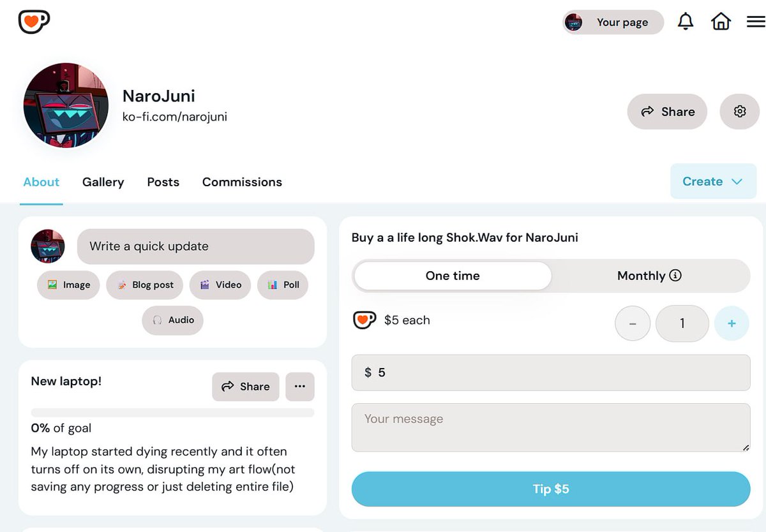This screenshot has height=532, width=766.
Task: Click the Write a quick update field
Action: [196, 246]
